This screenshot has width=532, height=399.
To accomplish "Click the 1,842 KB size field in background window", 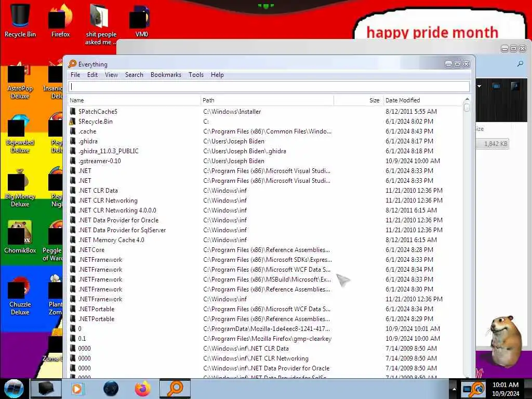I will click(493, 144).
